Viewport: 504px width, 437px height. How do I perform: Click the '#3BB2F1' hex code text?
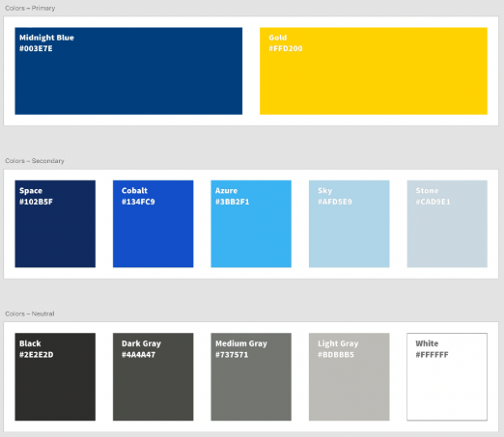[x=232, y=202]
